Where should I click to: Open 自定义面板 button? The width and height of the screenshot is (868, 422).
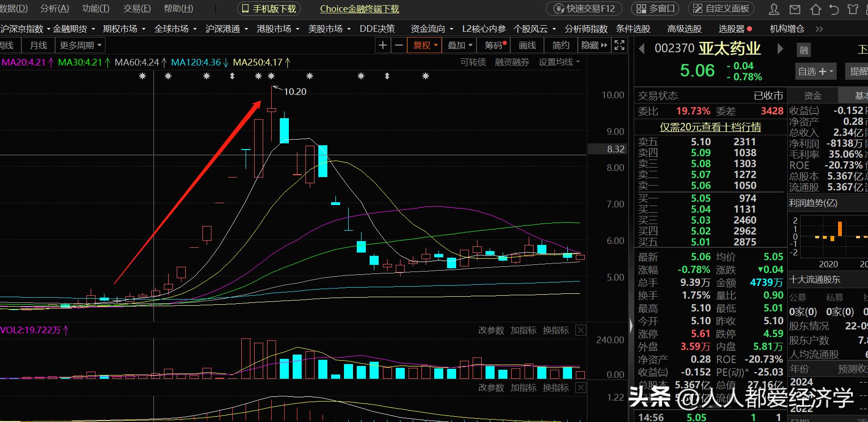721,9
